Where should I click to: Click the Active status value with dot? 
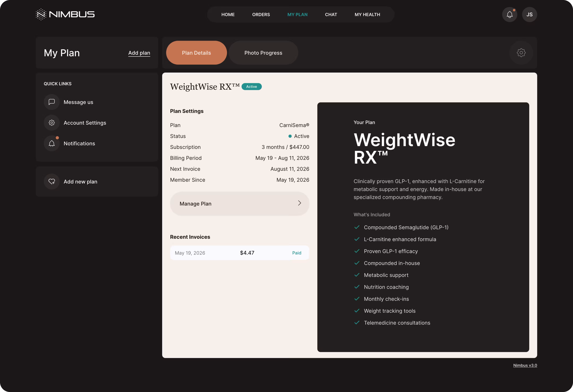pyautogui.click(x=299, y=136)
